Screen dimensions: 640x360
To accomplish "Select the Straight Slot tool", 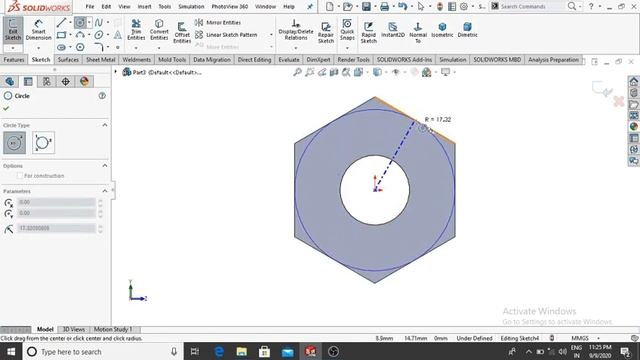I will (x=61, y=47).
